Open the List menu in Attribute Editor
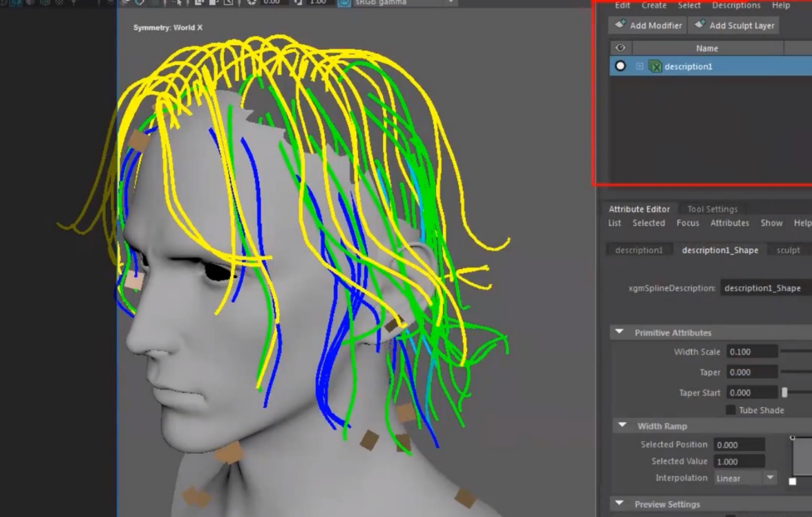Viewport: 812px width, 517px height. [614, 223]
